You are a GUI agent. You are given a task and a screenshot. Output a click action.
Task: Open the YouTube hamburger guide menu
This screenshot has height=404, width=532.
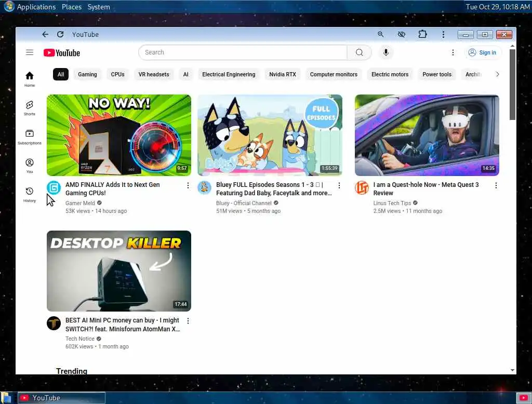pos(30,52)
